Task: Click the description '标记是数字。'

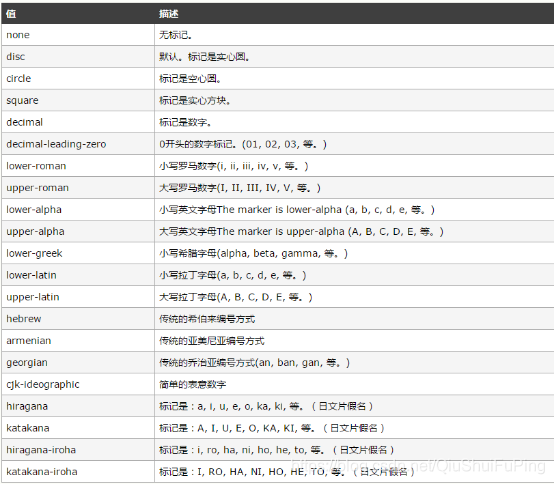Action: click(185, 123)
